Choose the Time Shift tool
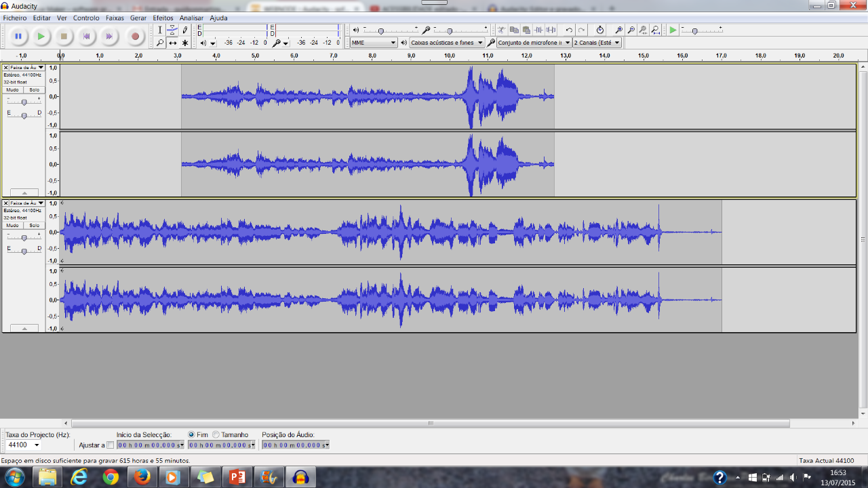Image resolution: width=868 pixels, height=488 pixels. [x=172, y=43]
